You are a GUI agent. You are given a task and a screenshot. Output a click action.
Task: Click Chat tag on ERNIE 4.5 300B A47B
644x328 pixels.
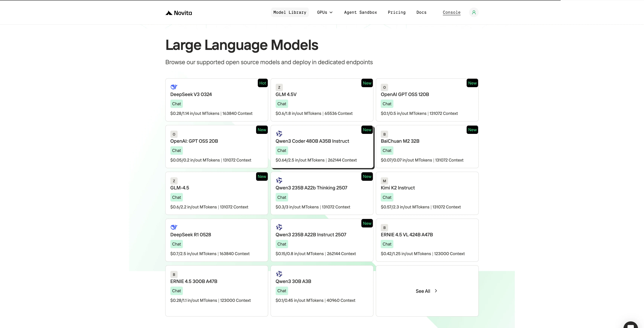tap(176, 291)
